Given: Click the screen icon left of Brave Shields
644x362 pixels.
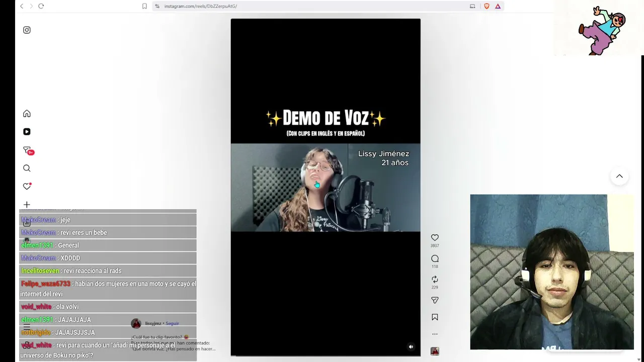Looking at the screenshot, I should click(472, 6).
